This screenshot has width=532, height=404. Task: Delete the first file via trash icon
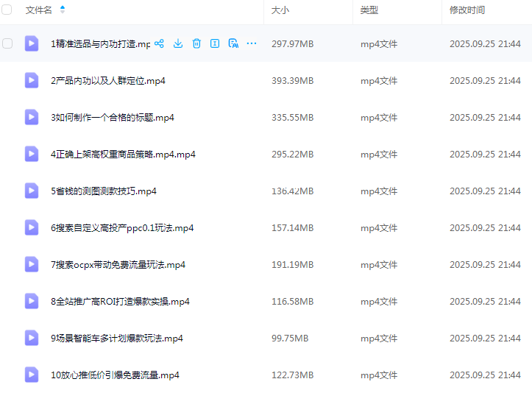[x=196, y=44]
